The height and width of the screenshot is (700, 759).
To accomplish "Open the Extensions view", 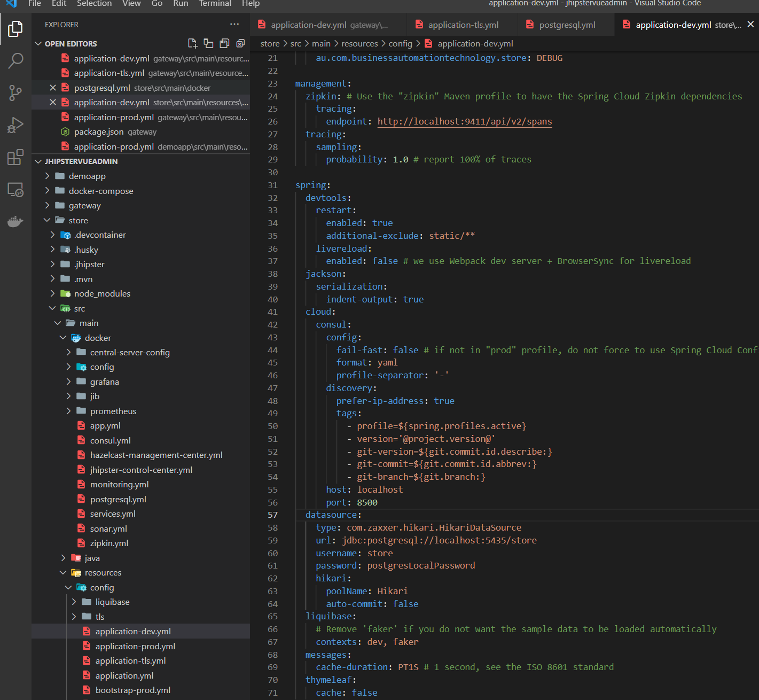I will coord(15,157).
